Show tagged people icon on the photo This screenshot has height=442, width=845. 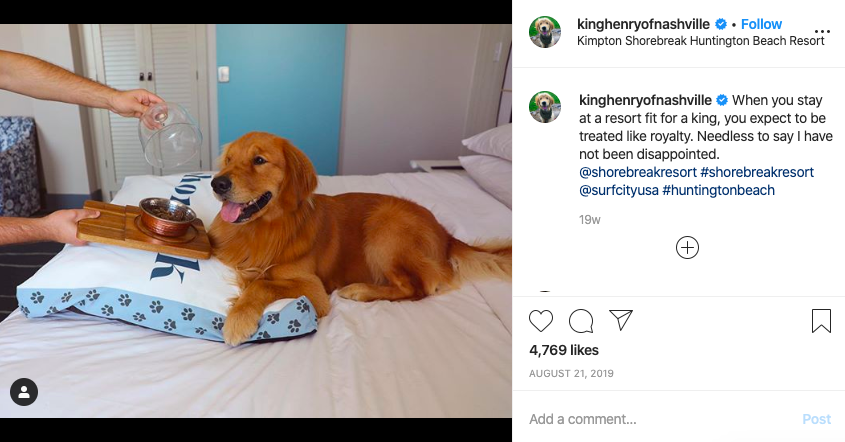(x=24, y=392)
